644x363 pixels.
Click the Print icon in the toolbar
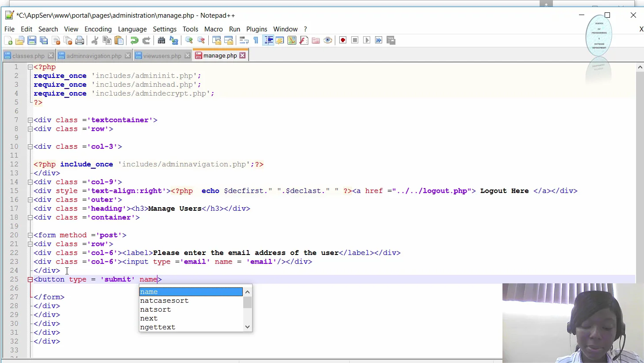[x=80, y=40]
